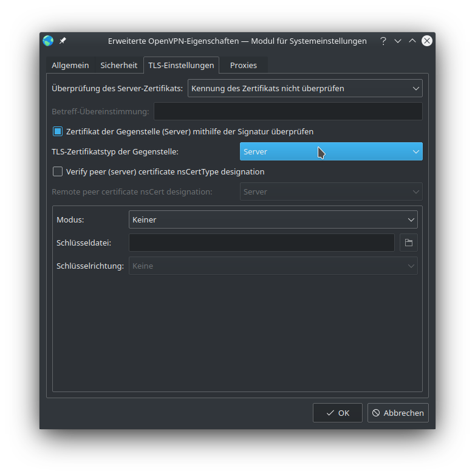Browse for a key file via folder icon

pos(409,243)
